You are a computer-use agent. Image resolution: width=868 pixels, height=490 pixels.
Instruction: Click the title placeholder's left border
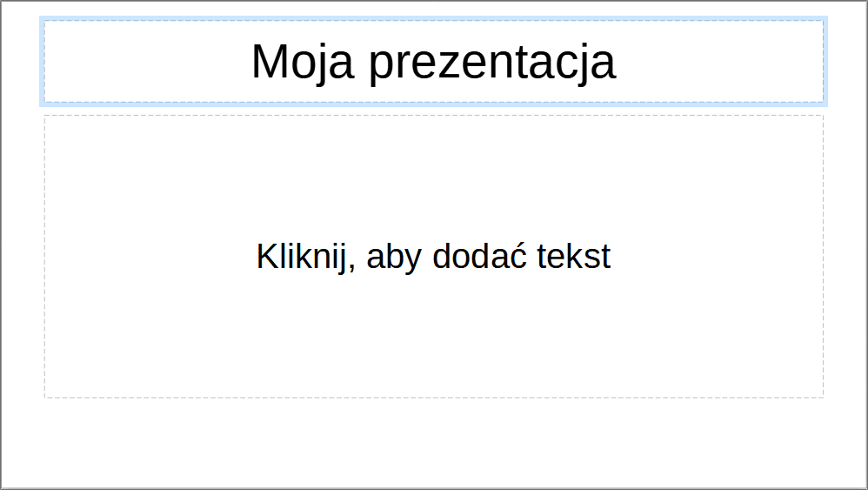(x=43, y=62)
